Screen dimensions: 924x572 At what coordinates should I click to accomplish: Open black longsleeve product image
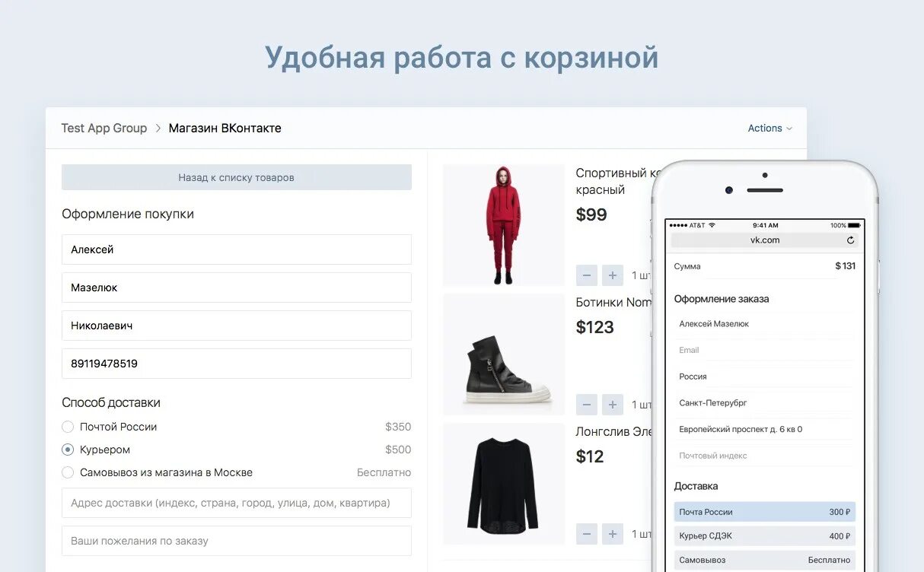click(x=504, y=484)
